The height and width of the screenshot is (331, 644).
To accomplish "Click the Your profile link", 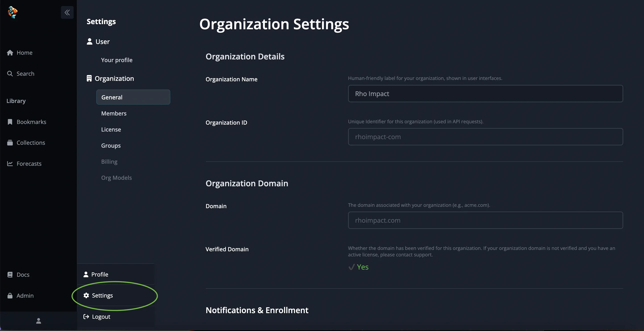I will click(116, 60).
